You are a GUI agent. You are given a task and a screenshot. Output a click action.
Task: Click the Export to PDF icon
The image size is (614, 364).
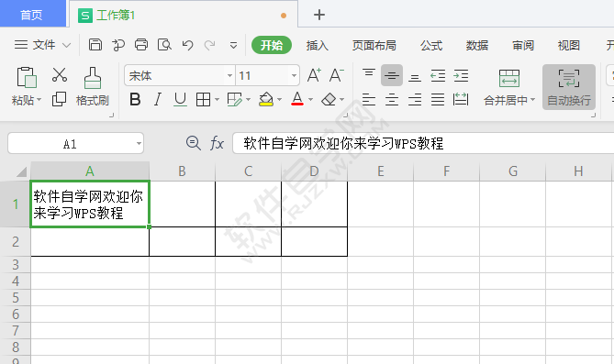(117, 45)
